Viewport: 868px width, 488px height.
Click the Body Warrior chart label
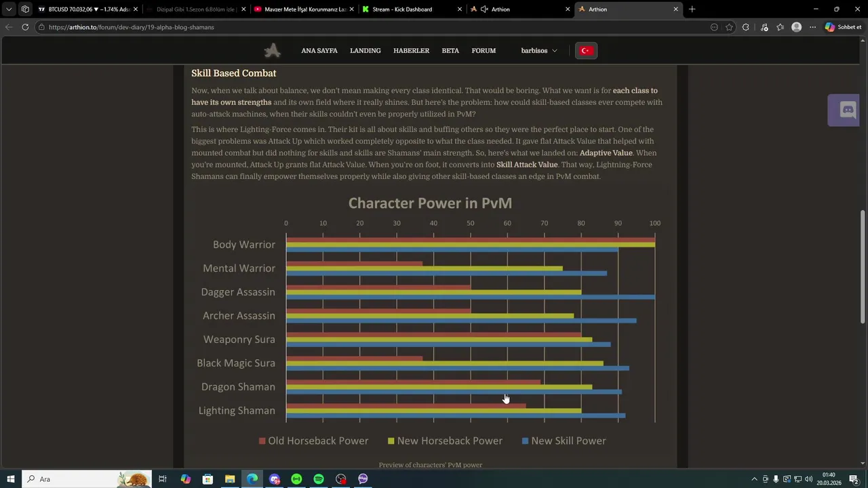coord(244,245)
